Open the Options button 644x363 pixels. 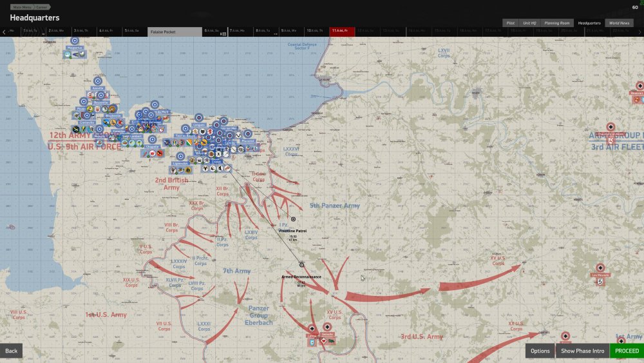pos(540,351)
